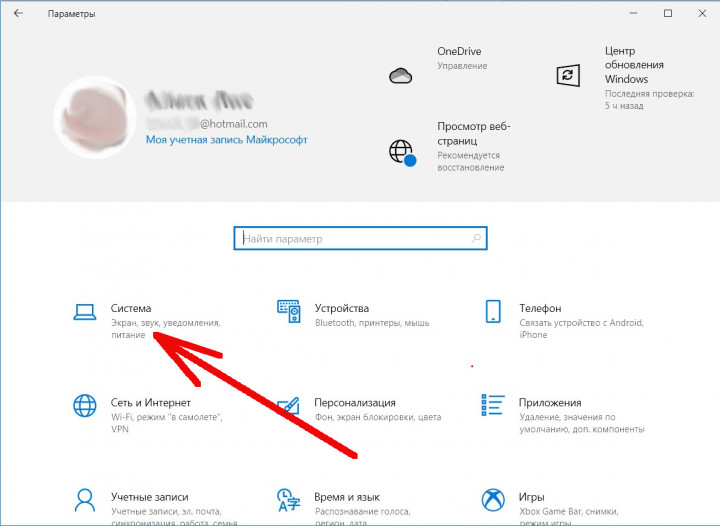The image size is (720, 526).
Task: Click the System laptop icon
Action: (85, 312)
